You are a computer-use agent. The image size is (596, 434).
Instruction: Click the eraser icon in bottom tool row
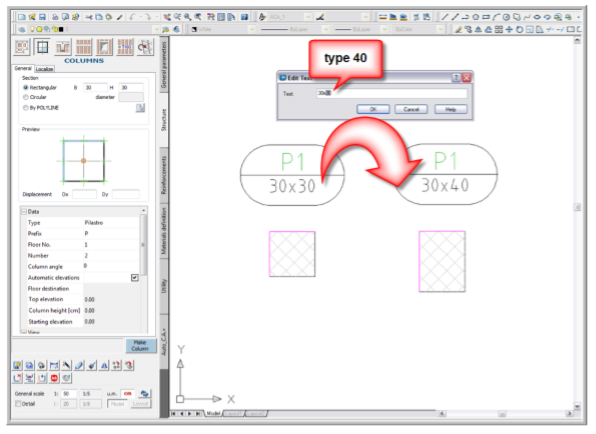tap(79, 365)
